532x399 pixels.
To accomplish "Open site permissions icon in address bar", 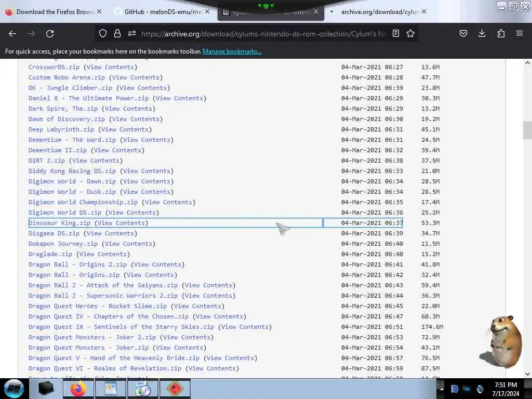I will tap(132, 34).
